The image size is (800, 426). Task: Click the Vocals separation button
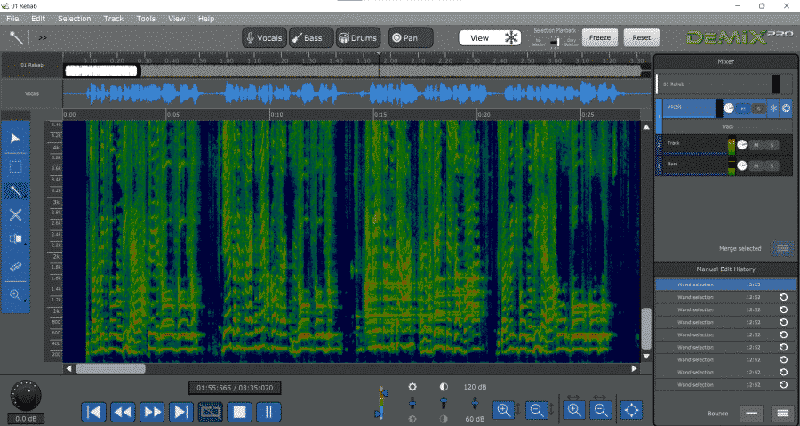click(x=265, y=38)
